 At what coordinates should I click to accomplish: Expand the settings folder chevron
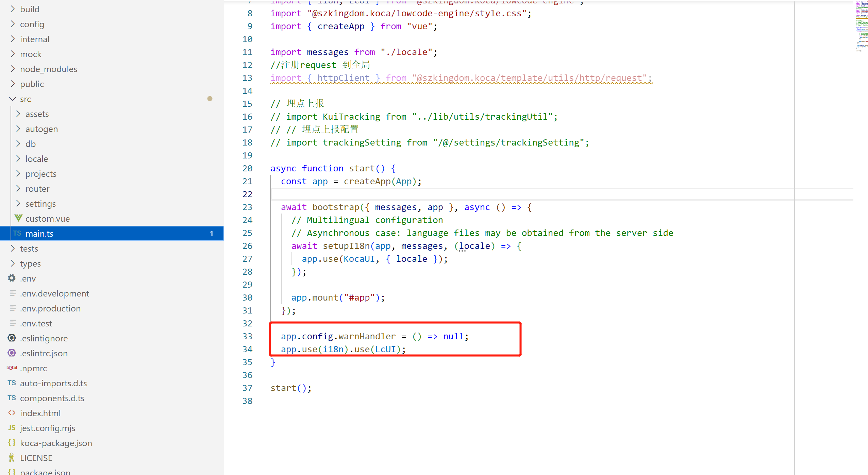(18, 203)
